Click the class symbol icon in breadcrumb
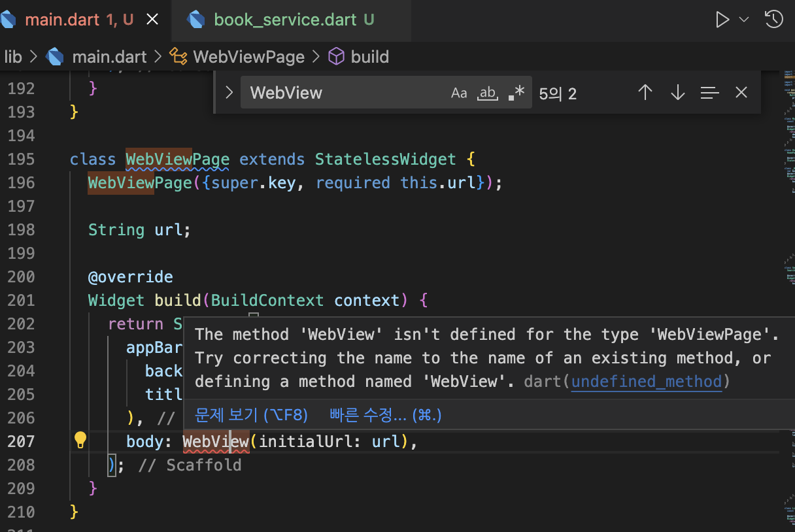Screen dimensions: 795x532 click(x=177, y=56)
